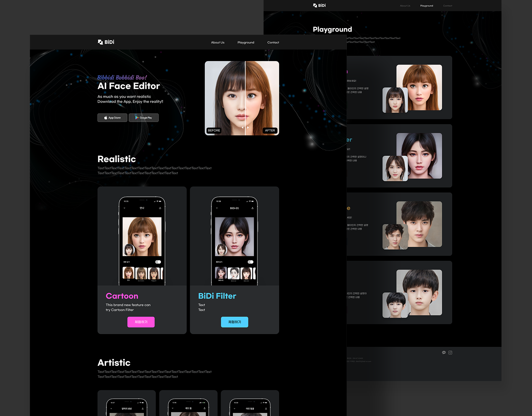The width and height of the screenshot is (532, 416).
Task: Tap the share icon in the BiDi-01 phone mockup
Action: pos(252,208)
